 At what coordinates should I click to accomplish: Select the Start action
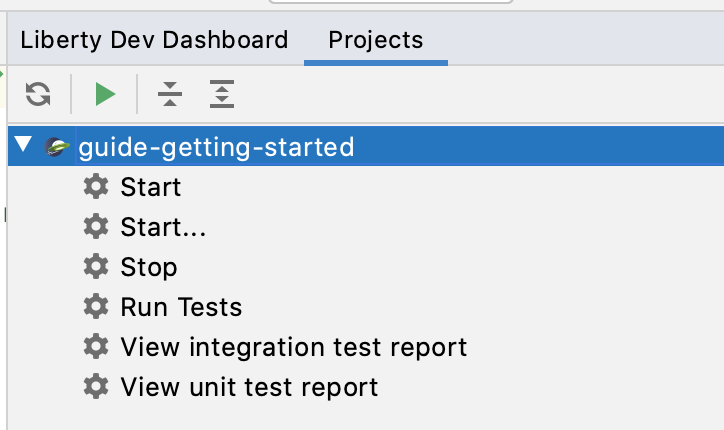151,187
